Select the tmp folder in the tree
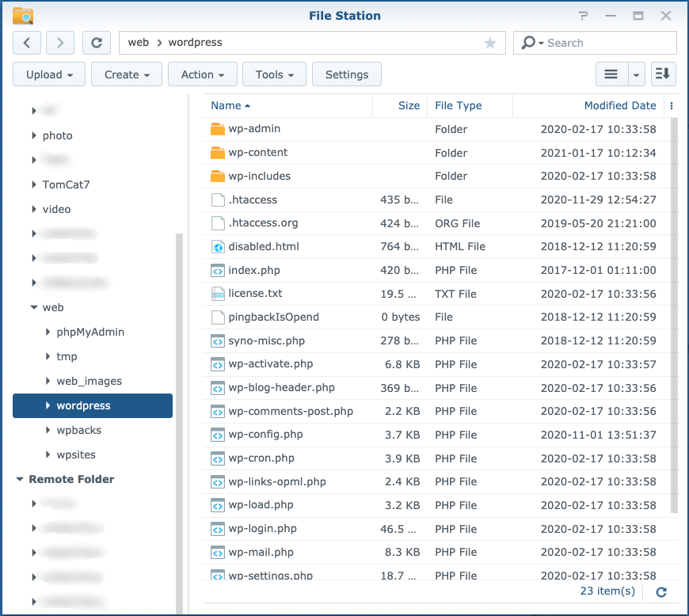This screenshot has height=616, width=689. tap(67, 356)
